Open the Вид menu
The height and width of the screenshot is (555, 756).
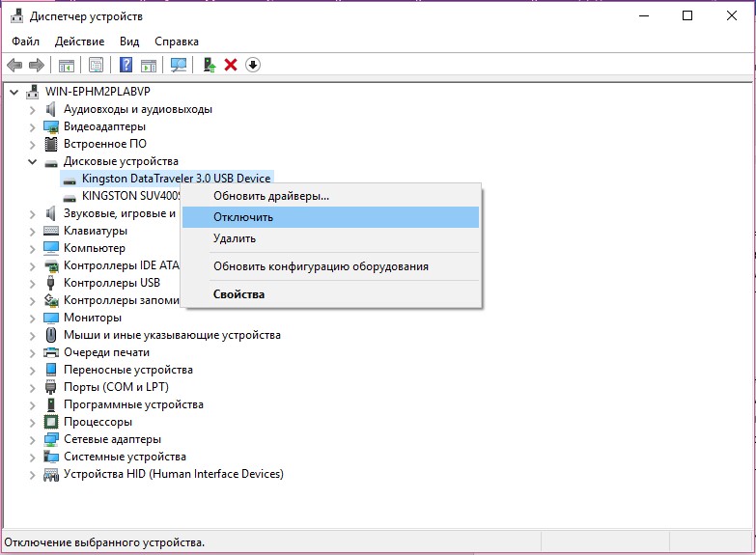(129, 42)
